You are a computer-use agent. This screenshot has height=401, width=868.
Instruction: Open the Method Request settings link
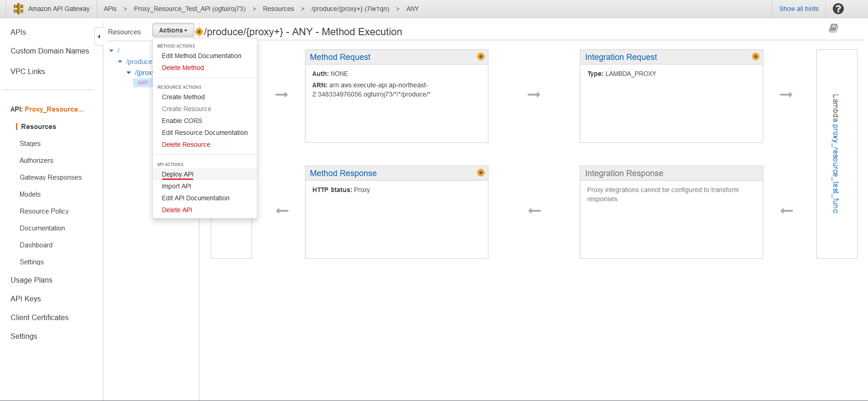click(340, 57)
